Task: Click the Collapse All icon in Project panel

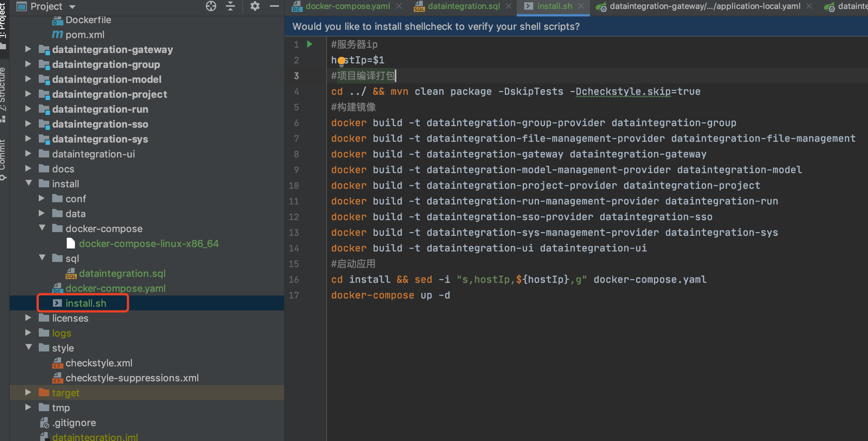Action: point(230,6)
